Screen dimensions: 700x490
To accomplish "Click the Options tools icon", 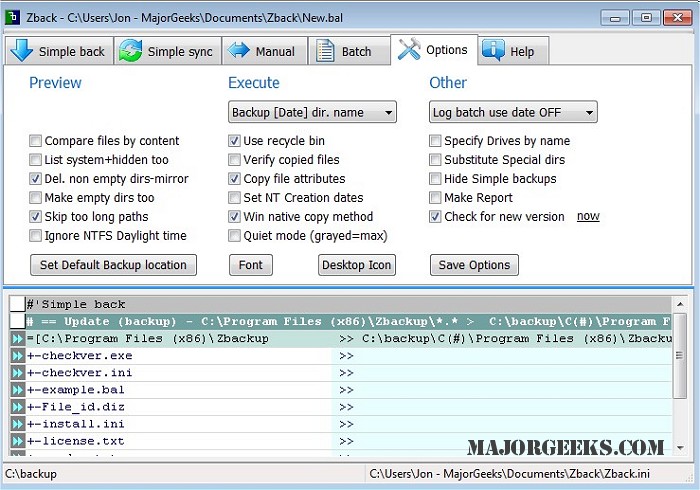I will (409, 49).
